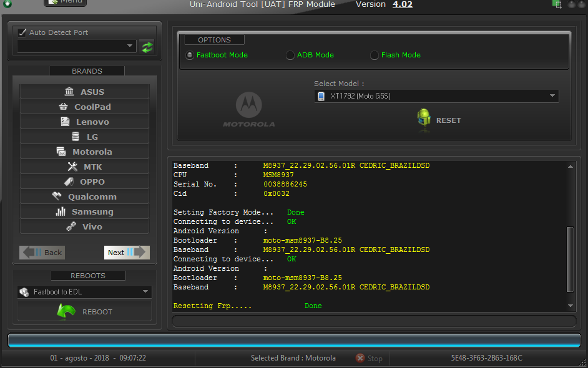Image resolution: width=588 pixels, height=368 pixels.
Task: Click the green refresh ports icon
Action: (147, 47)
